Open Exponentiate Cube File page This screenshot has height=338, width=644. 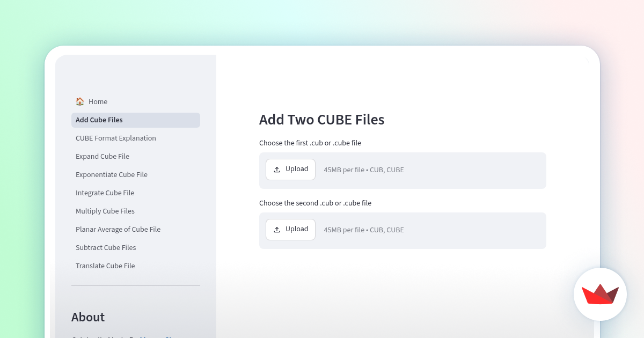(x=135, y=175)
